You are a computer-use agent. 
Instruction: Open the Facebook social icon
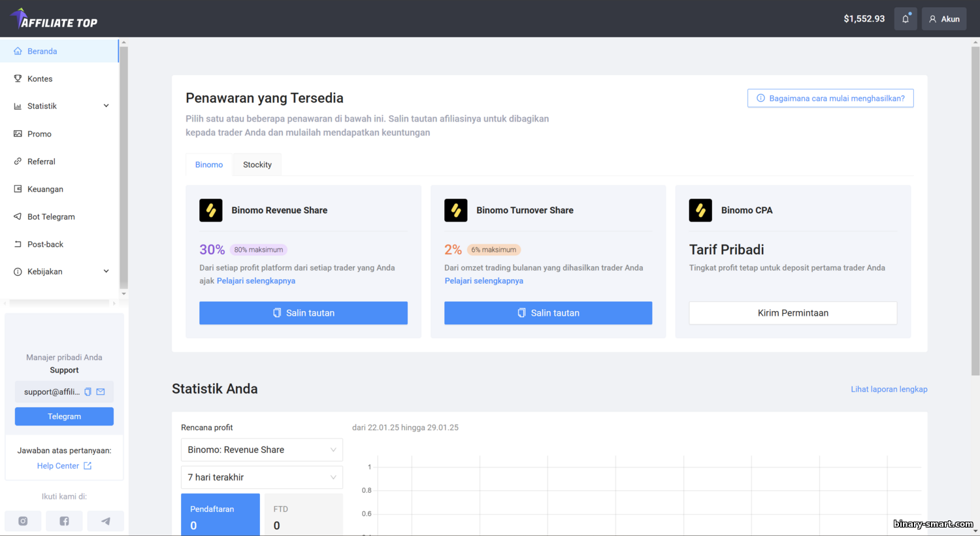coord(64,521)
